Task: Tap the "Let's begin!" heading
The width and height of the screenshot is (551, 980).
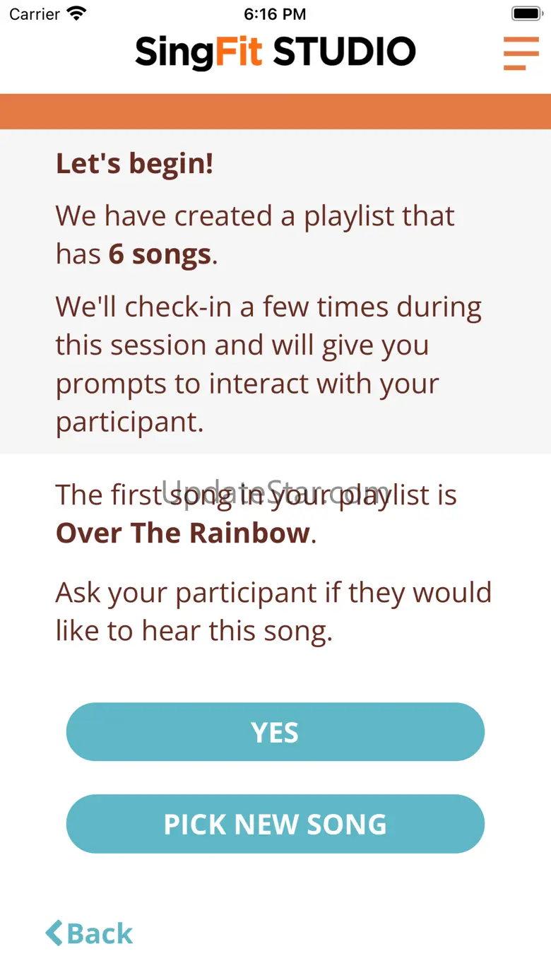Action: pyautogui.click(x=134, y=164)
